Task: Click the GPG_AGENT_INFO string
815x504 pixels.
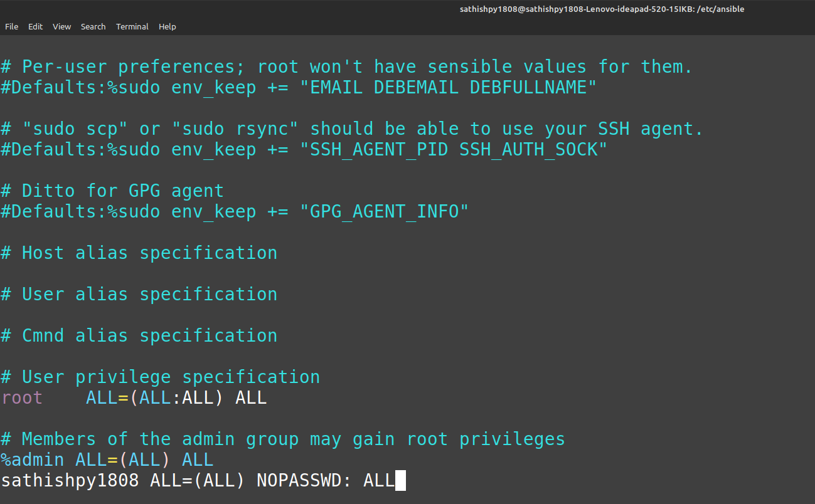Action: click(x=389, y=212)
